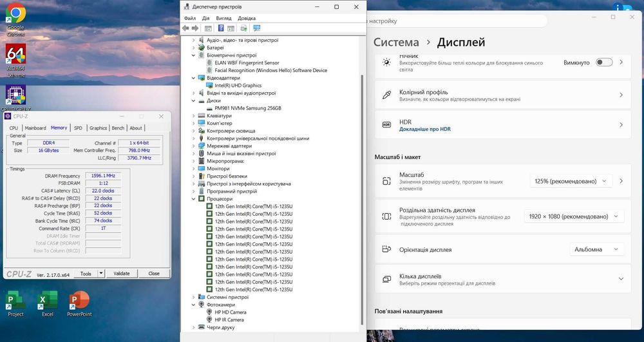Select the AIDA64 Extreme desktop icon
The width and height of the screenshot is (644, 342).
[x=15, y=61]
